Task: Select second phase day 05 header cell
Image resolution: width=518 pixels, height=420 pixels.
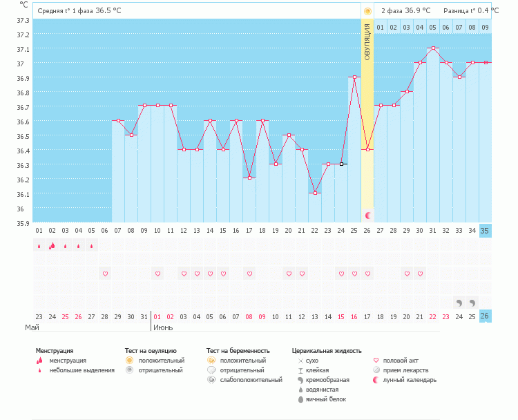Action: [x=432, y=28]
